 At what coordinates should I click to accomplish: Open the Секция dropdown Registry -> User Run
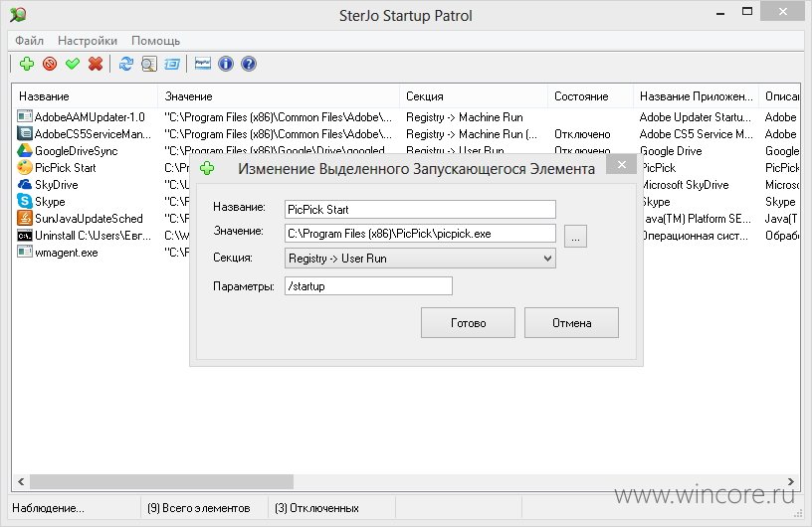(420, 259)
